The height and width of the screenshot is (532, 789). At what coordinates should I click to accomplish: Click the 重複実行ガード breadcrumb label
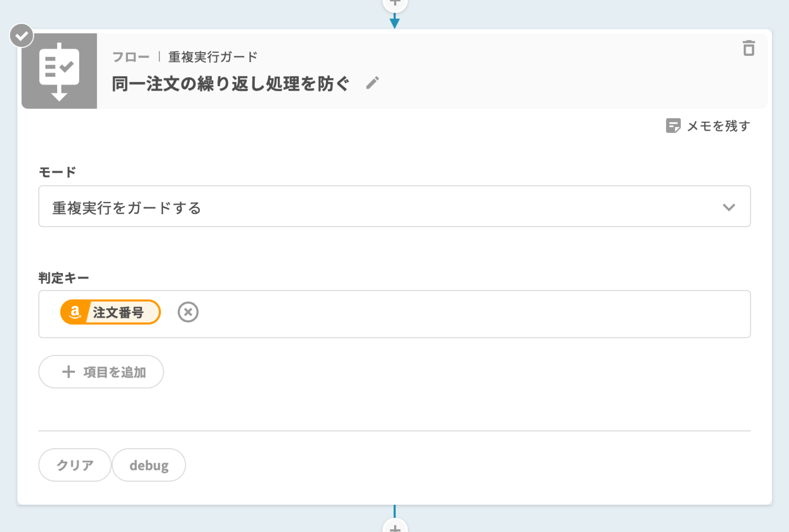(x=213, y=57)
